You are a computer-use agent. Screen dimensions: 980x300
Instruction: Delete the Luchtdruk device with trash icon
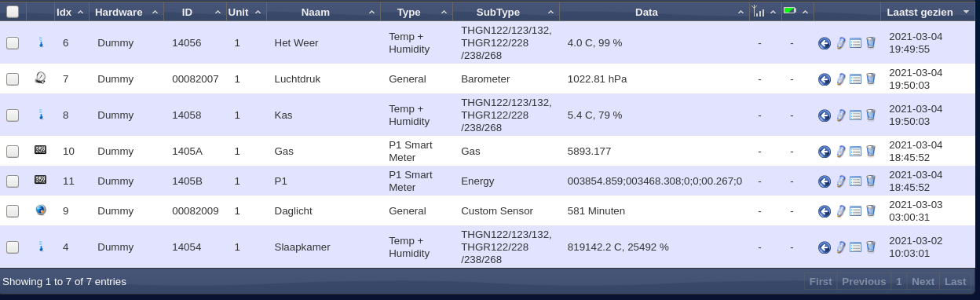[x=870, y=79]
